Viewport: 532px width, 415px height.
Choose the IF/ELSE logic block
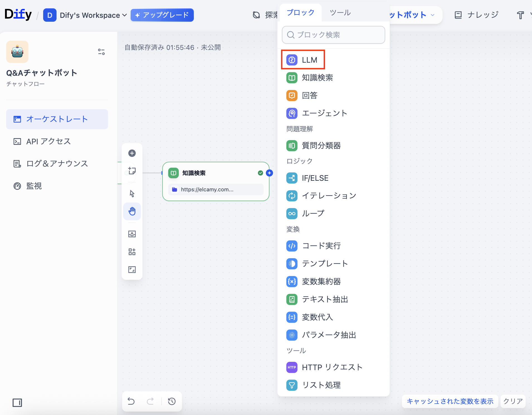pyautogui.click(x=308, y=178)
